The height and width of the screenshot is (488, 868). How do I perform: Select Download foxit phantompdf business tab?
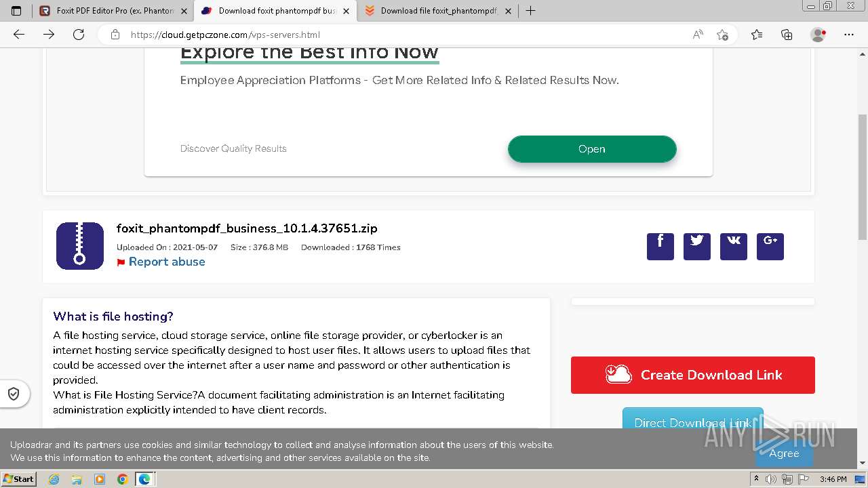[x=275, y=11]
